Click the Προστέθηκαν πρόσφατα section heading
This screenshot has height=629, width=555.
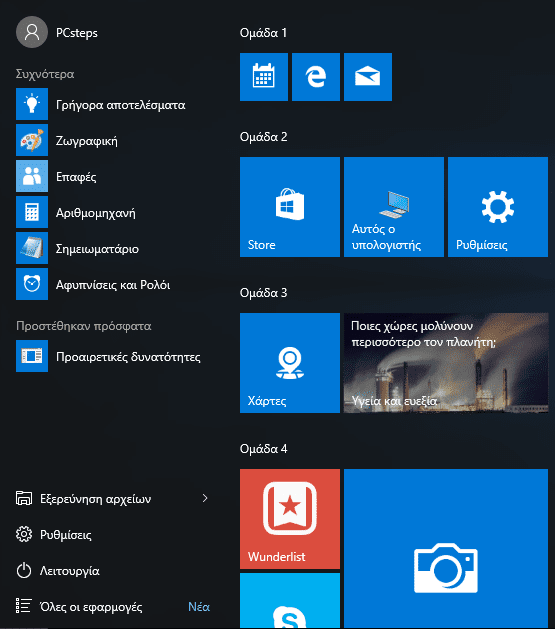pyautogui.click(x=84, y=326)
